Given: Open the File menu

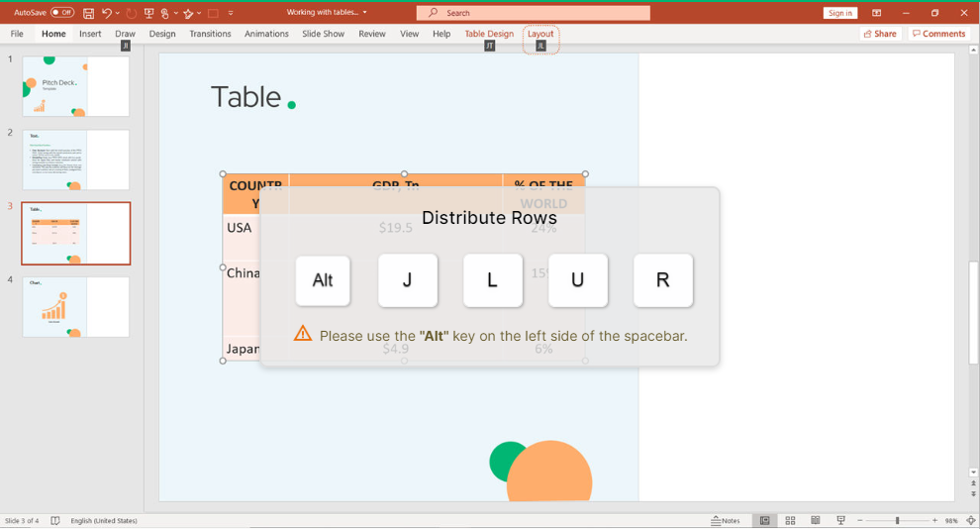Looking at the screenshot, I should [x=17, y=34].
